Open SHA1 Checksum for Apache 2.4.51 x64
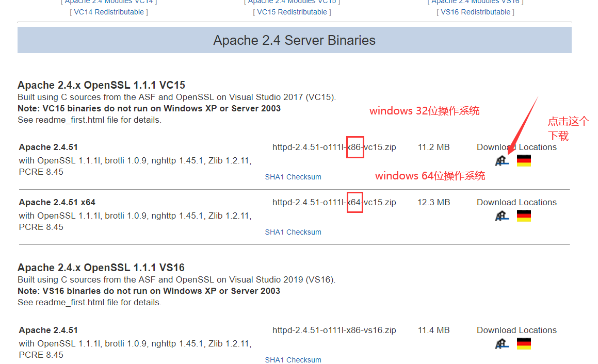 [293, 232]
